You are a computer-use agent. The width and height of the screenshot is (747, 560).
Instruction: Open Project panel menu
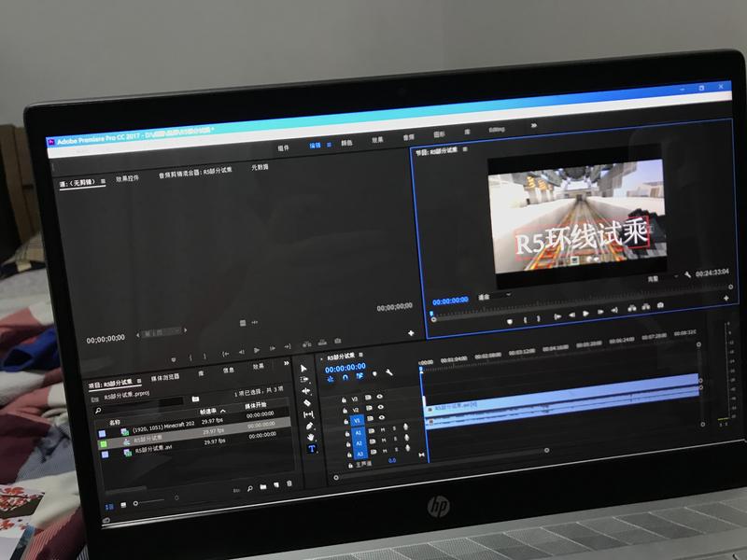[x=138, y=381]
